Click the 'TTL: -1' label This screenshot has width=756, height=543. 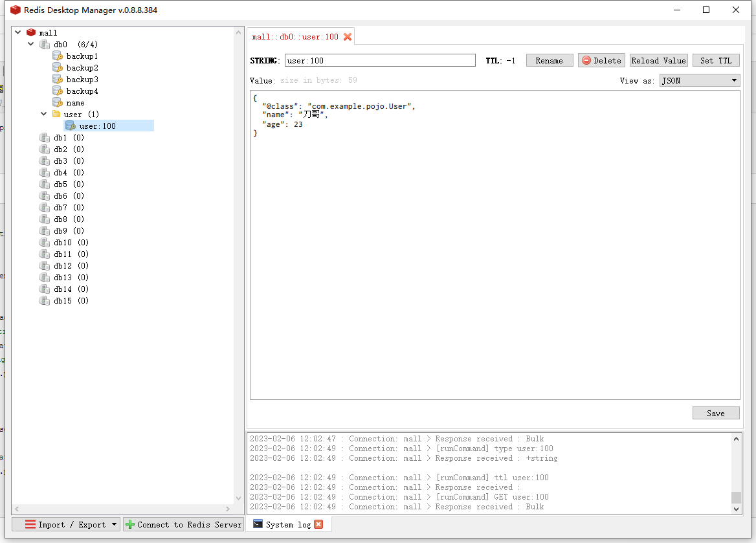click(x=500, y=61)
